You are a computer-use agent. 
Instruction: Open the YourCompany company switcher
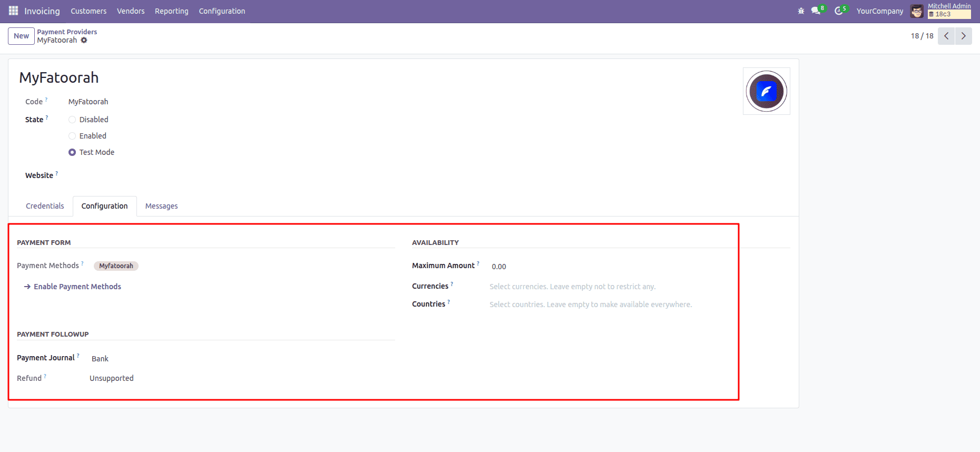coord(879,11)
